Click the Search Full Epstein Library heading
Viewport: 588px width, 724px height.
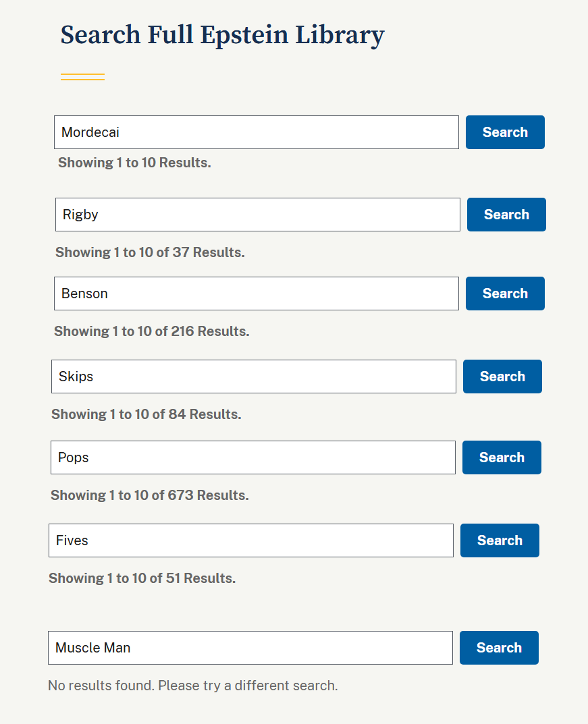point(222,35)
